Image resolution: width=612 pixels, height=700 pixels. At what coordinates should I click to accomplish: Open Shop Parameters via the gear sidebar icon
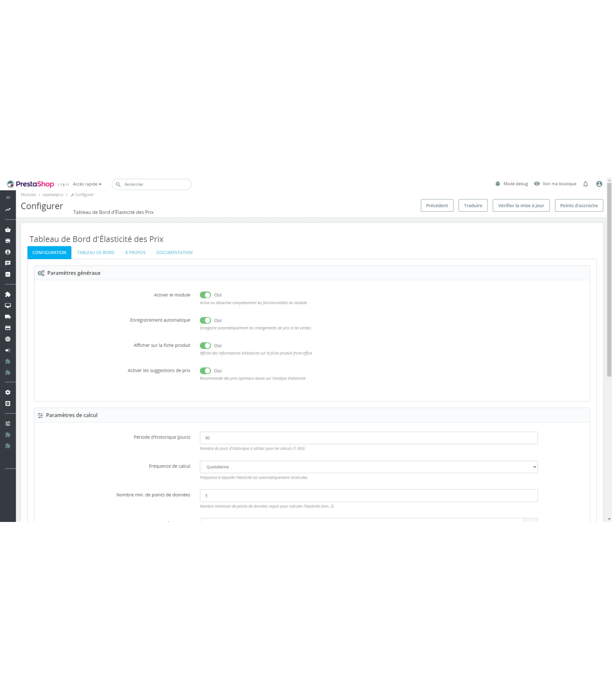tap(8, 392)
